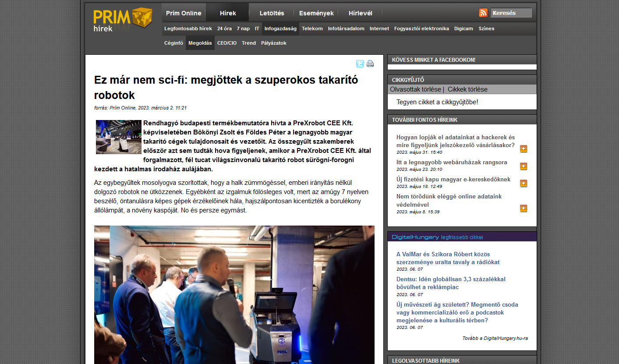Select the Infotársadalom category
The width and height of the screenshot is (619, 364).
coord(346,28)
